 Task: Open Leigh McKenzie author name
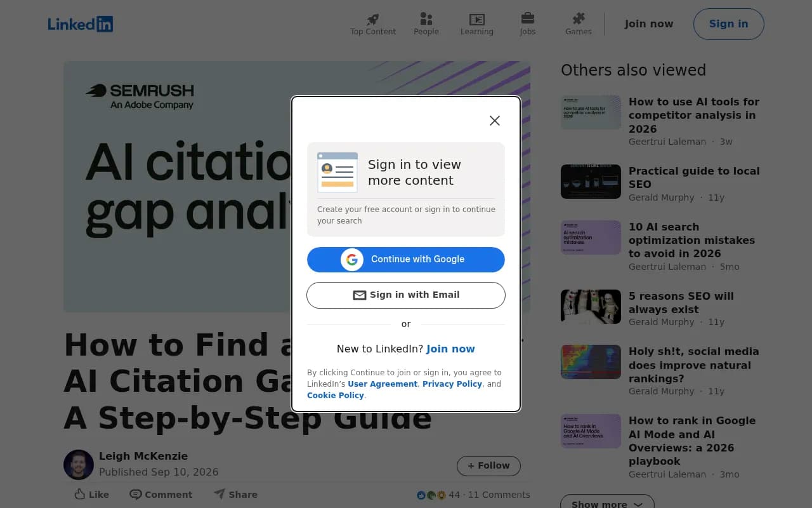point(143,456)
